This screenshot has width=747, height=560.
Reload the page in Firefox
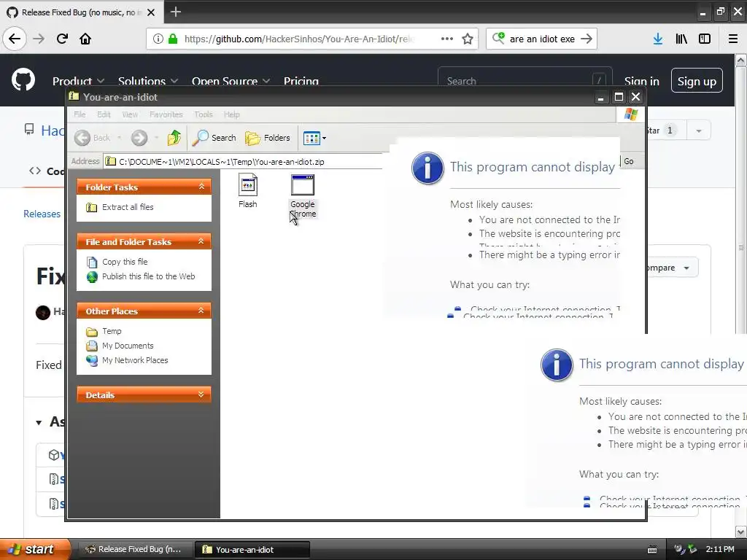(x=62, y=39)
